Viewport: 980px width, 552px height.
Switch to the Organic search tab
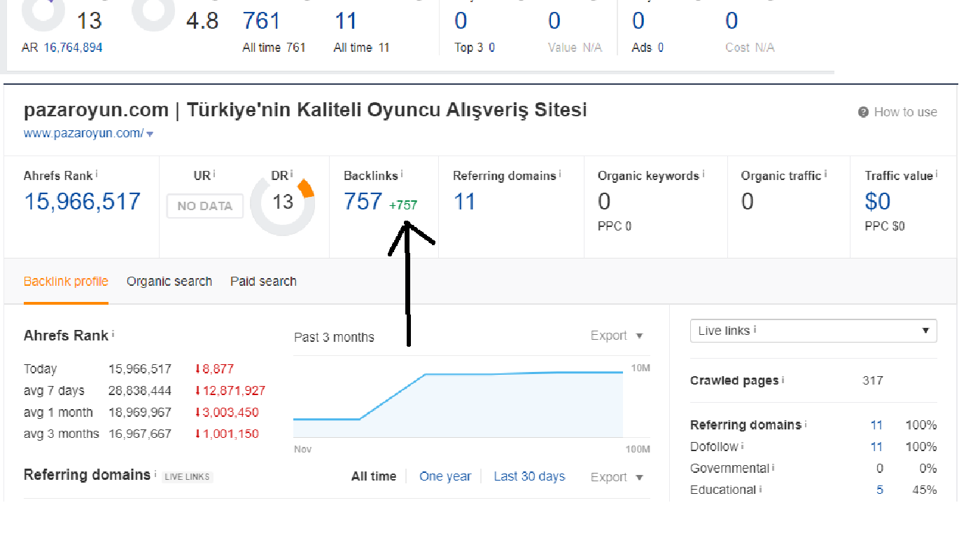pos(169,281)
